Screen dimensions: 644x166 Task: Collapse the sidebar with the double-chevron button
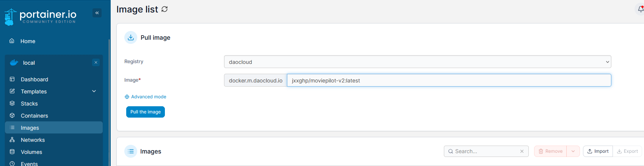pyautogui.click(x=97, y=13)
